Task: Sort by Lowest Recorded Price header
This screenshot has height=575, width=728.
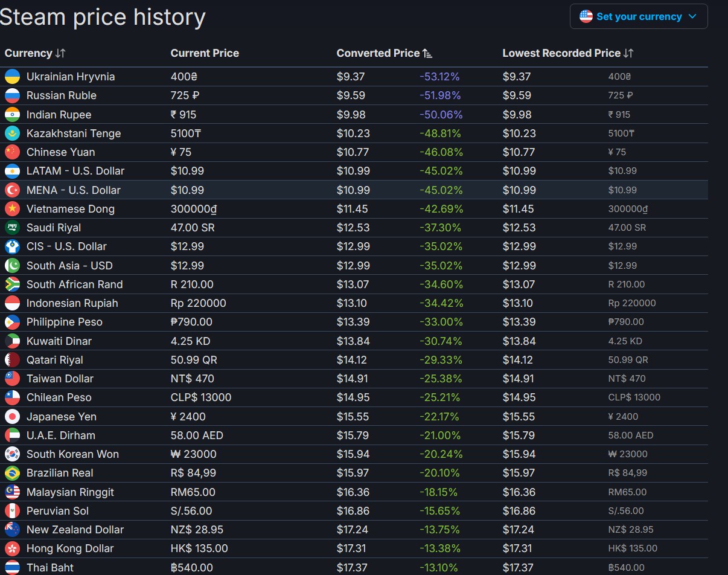Action: pos(568,53)
